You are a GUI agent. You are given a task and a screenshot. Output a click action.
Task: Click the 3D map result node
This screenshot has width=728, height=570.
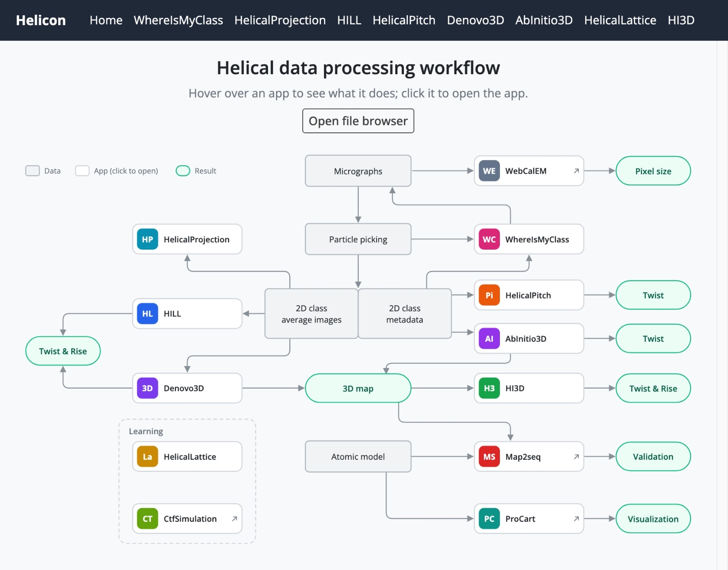pyautogui.click(x=358, y=388)
